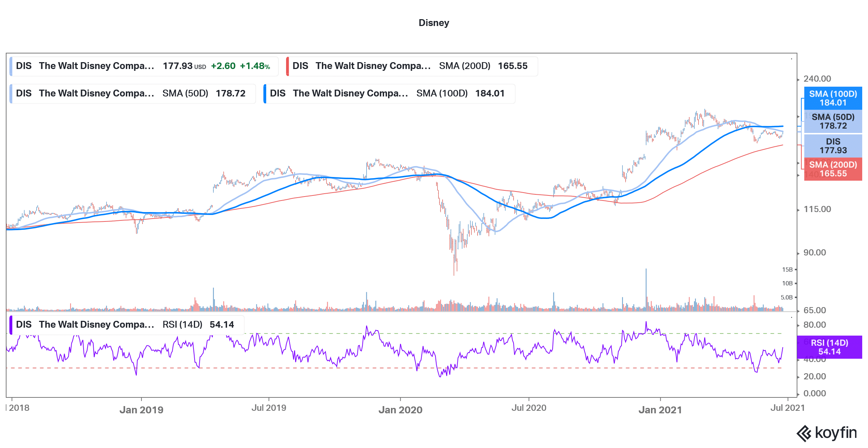Click the 115.00 price axis value
This screenshot has width=868, height=448.
(x=817, y=209)
